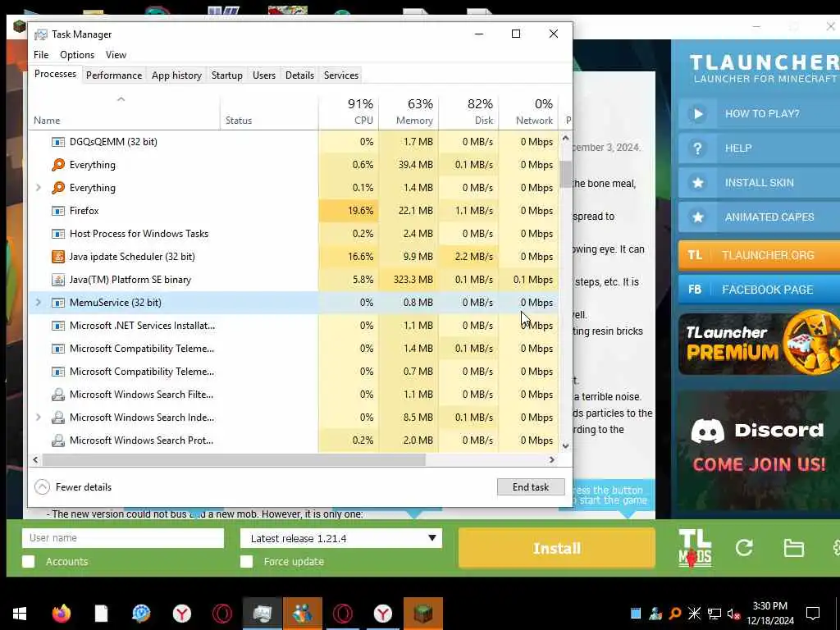Image resolution: width=840 pixels, height=630 pixels.
Task: Click the Everything 39.4 MB process icon
Action: [58, 164]
